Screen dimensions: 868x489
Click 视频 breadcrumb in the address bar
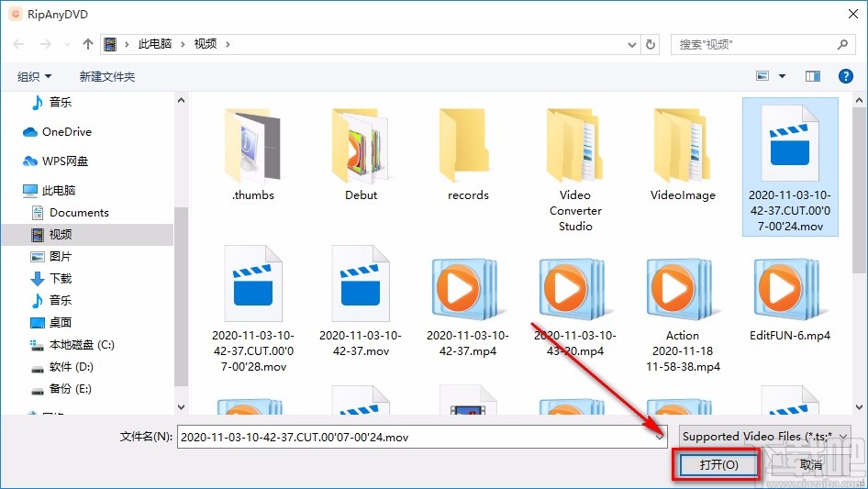pos(206,44)
